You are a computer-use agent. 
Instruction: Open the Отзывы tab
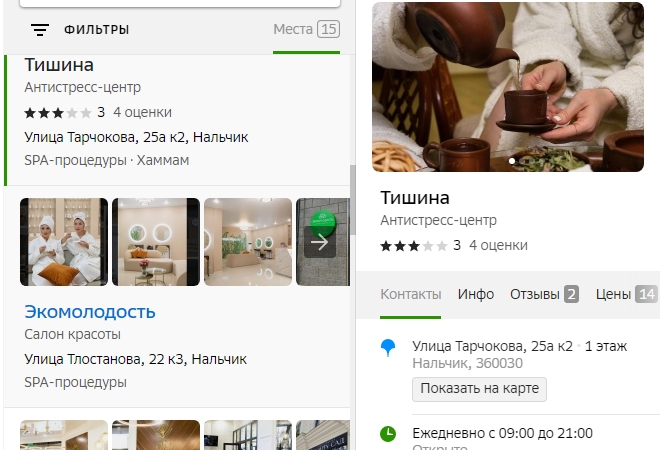click(544, 294)
